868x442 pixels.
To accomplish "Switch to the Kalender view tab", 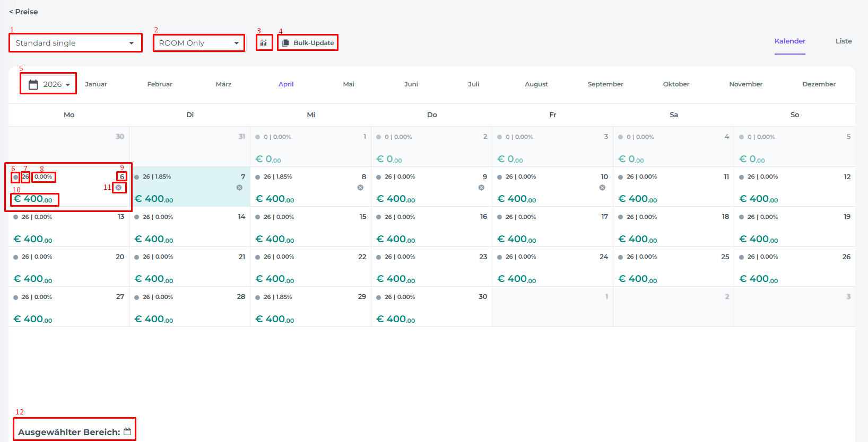I will click(x=789, y=41).
